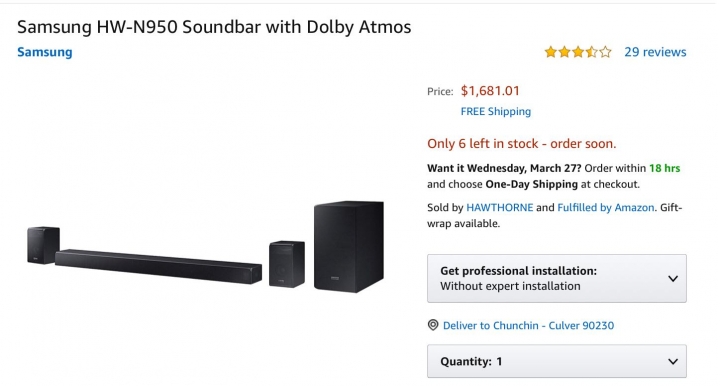Open the 29 reviews link

point(655,52)
